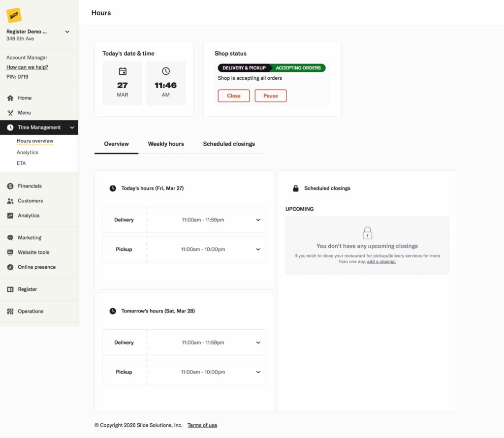Open the Hours overview page
The height and width of the screenshot is (438, 504).
[34, 141]
